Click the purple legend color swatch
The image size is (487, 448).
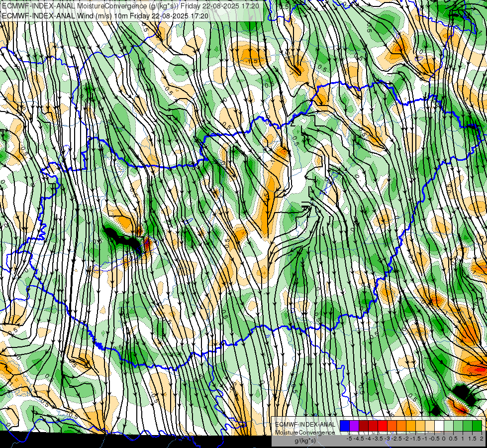[354, 426]
